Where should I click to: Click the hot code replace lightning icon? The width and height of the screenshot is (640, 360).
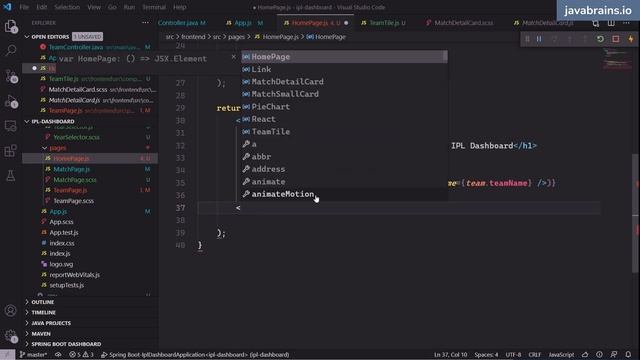click(631, 39)
